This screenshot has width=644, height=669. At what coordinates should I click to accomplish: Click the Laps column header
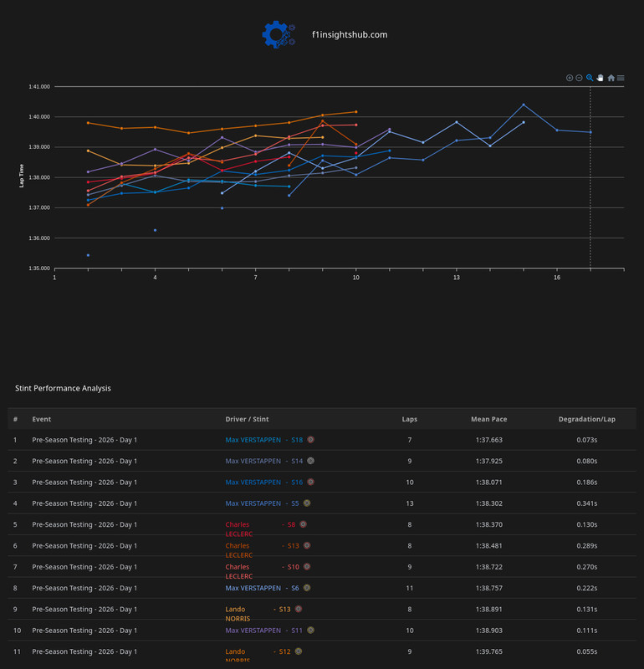point(410,419)
